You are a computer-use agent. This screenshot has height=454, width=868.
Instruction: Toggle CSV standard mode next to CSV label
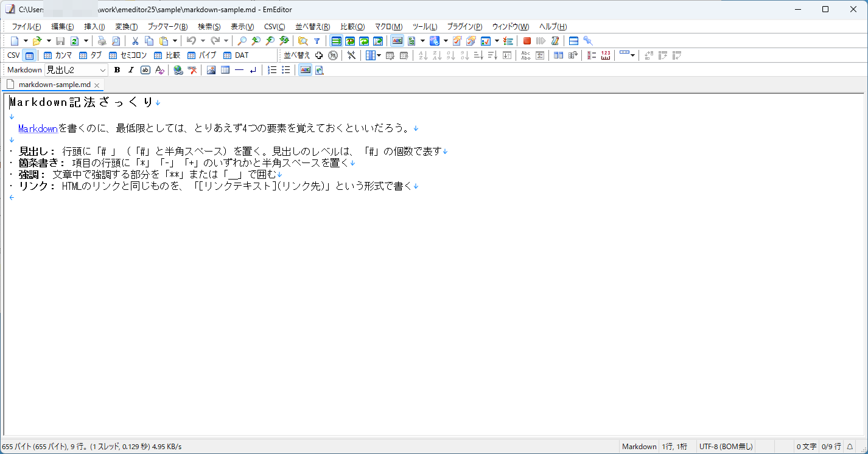click(x=29, y=55)
